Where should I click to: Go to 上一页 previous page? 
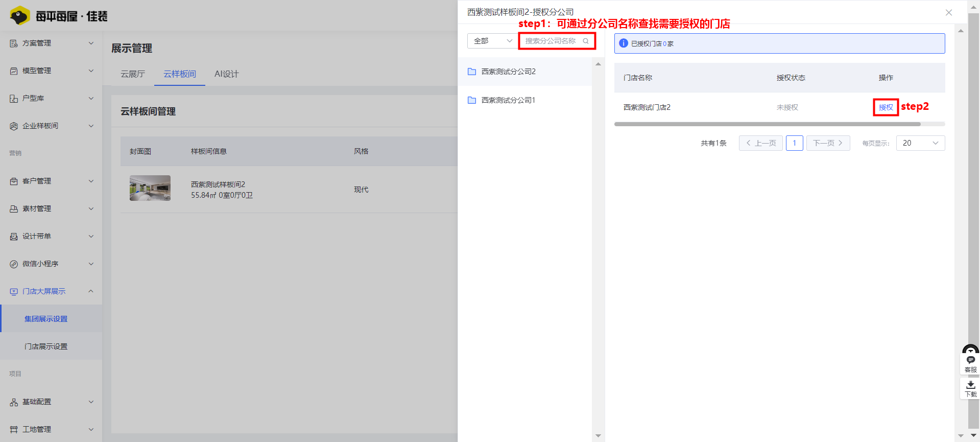[x=761, y=143]
